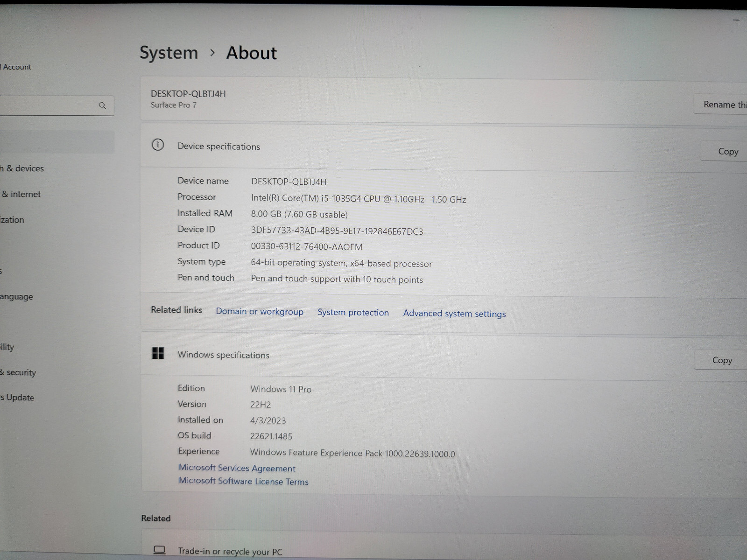
Task: Click the Pen and touch label
Action: pyautogui.click(x=206, y=278)
